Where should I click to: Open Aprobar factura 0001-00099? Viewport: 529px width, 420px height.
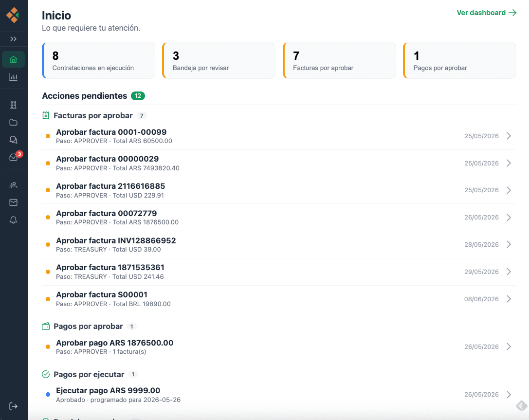click(x=279, y=136)
